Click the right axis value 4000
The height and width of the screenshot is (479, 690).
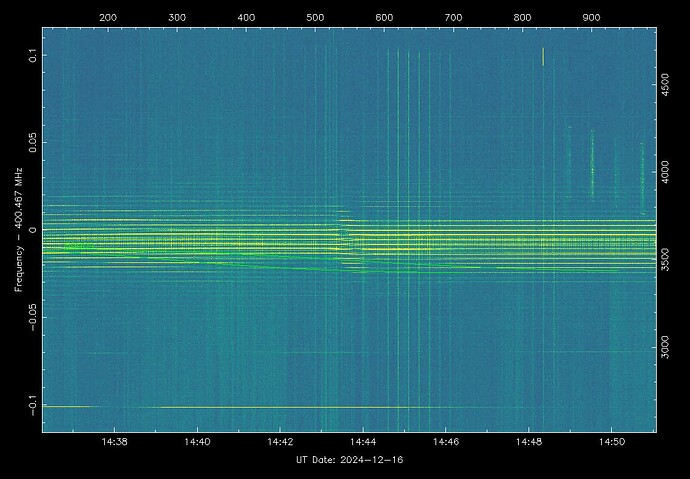[665, 172]
